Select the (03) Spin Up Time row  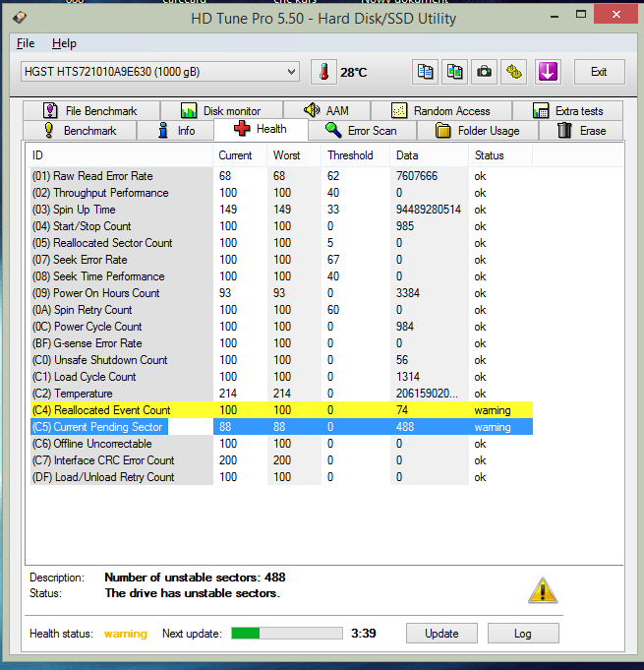coord(282,210)
